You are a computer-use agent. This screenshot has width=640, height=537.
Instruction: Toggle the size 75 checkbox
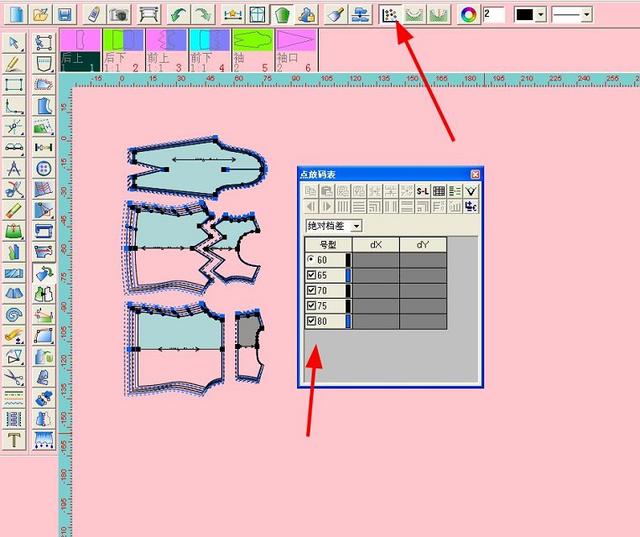point(311,306)
